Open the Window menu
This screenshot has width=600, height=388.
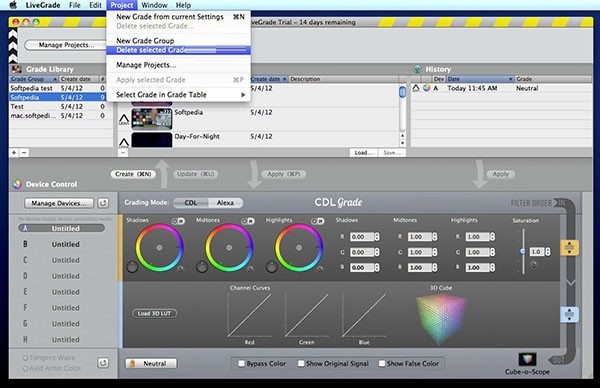click(154, 5)
